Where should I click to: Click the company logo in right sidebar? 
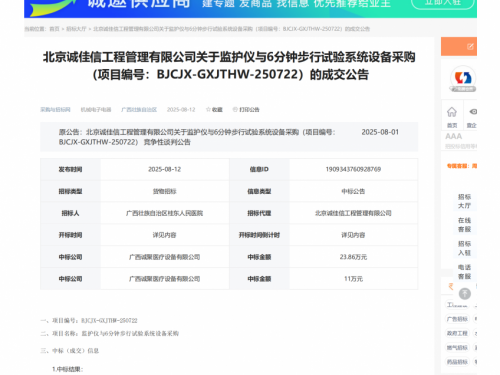[463, 79]
